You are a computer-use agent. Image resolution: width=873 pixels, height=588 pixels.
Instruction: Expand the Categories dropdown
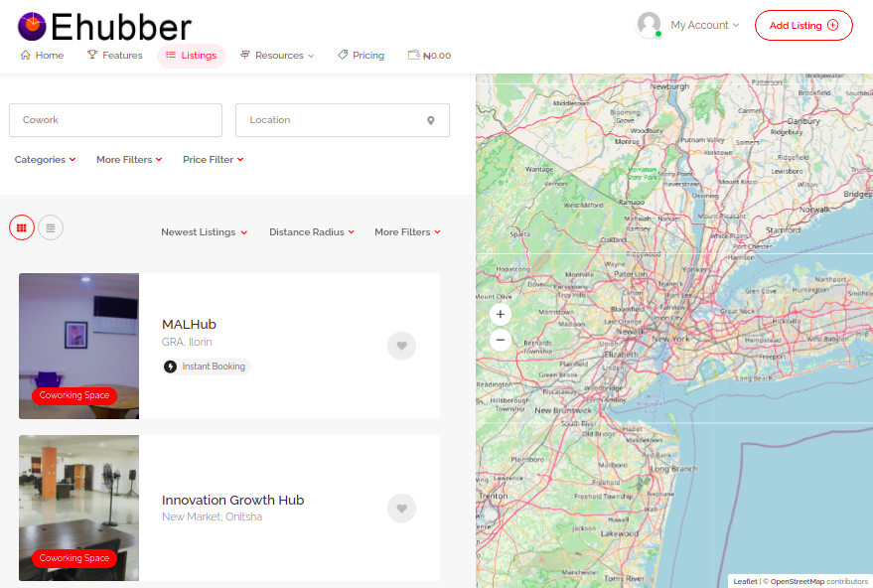tap(45, 160)
